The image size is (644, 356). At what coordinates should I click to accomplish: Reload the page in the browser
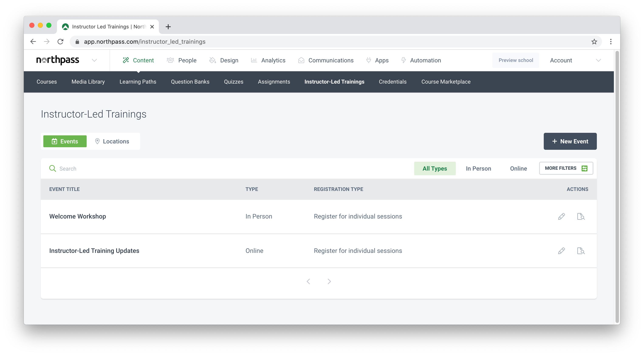(x=60, y=42)
